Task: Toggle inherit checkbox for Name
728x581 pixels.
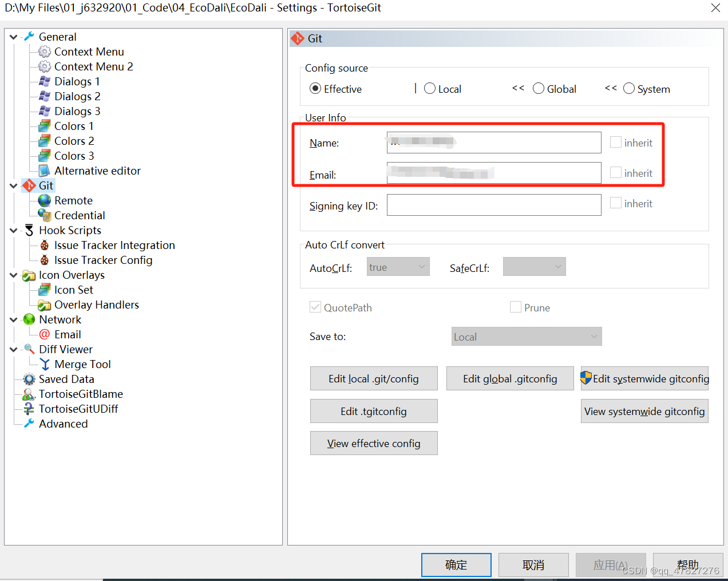Action: pyautogui.click(x=616, y=142)
